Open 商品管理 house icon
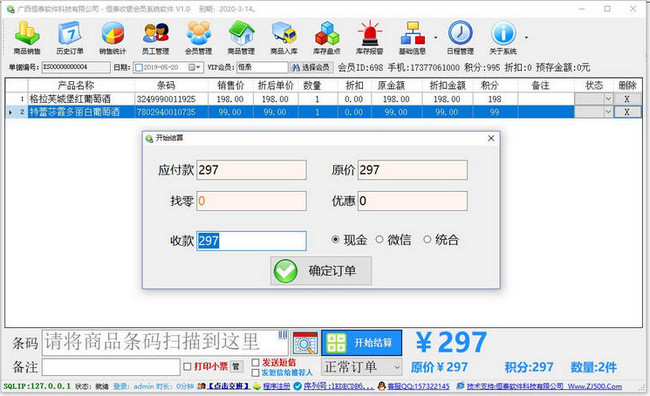 241,38
